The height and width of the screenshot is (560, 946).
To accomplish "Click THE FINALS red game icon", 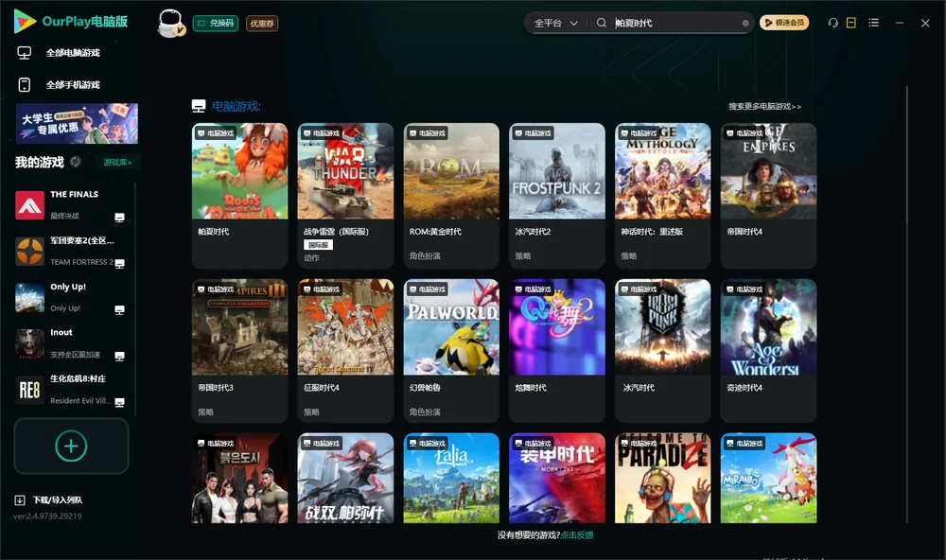I will pos(29,205).
